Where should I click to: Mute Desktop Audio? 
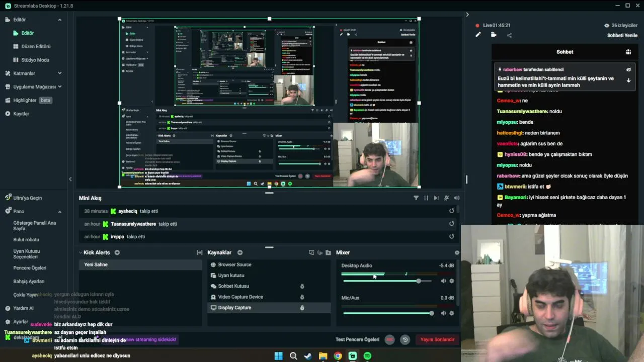(443, 281)
